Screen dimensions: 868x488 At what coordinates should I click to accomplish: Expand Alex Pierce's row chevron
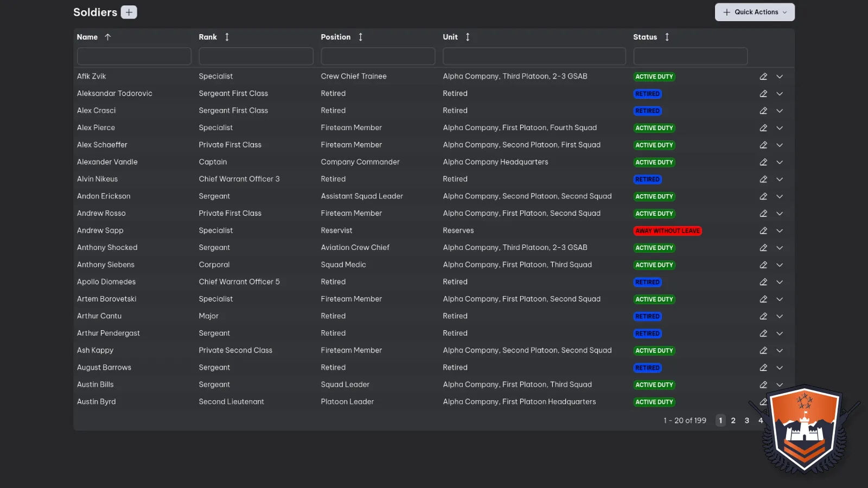click(780, 128)
